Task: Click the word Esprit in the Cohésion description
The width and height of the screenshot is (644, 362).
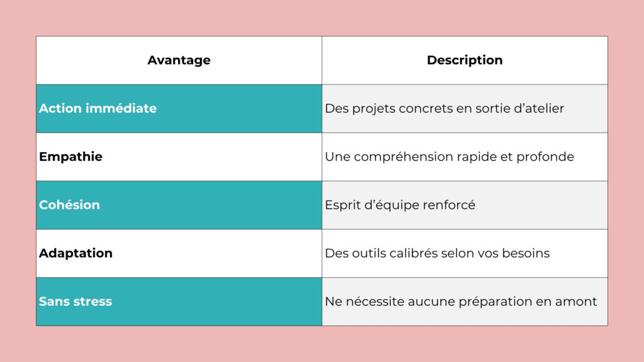Action: point(343,206)
